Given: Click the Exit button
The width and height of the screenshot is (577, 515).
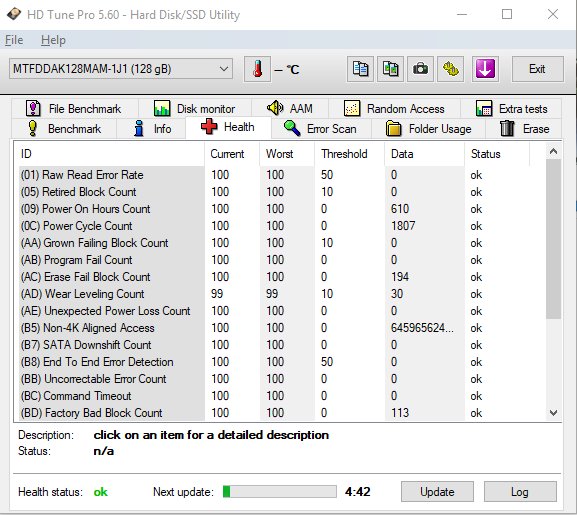Looking at the screenshot, I should click(537, 69).
